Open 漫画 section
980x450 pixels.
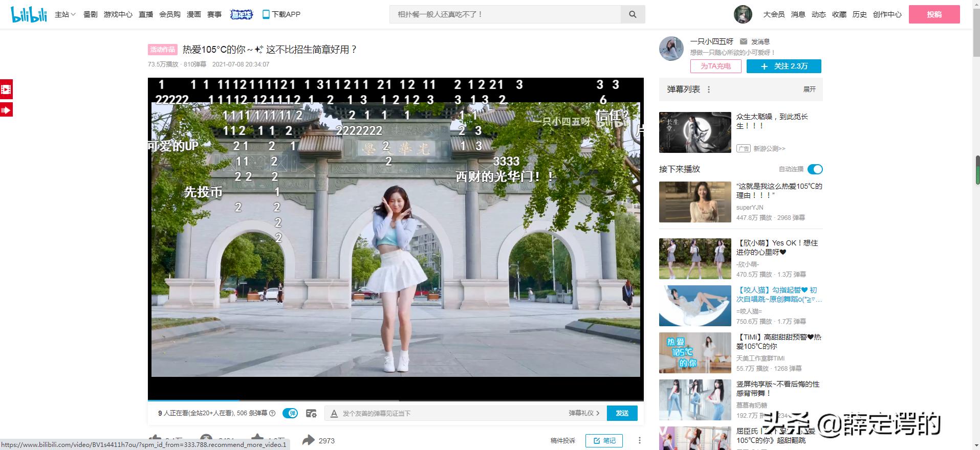click(x=194, y=14)
